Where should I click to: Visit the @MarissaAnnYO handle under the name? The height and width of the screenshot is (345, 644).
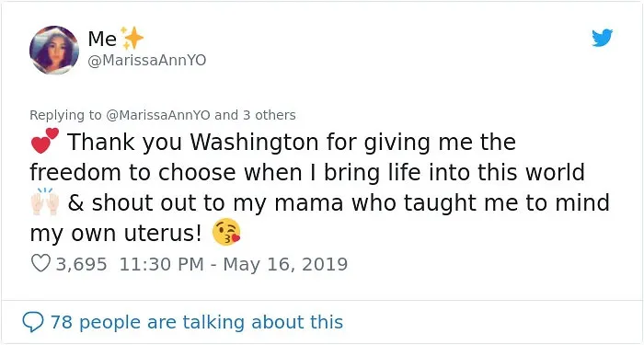click(147, 61)
